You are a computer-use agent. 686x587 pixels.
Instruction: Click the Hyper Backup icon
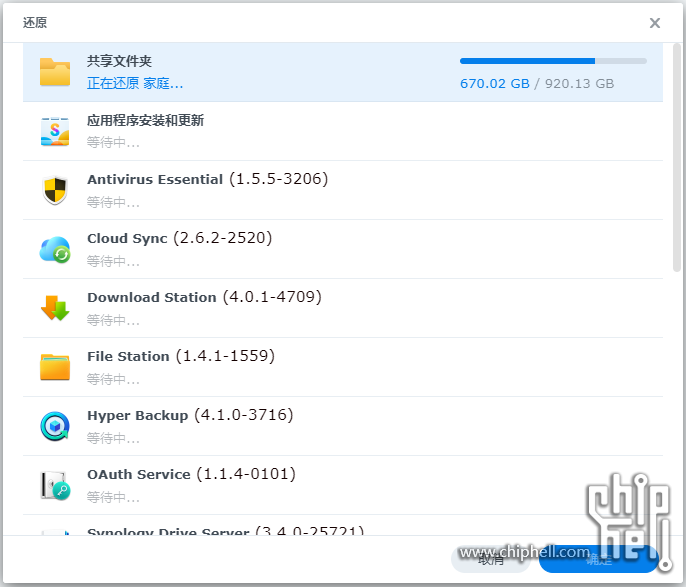(55, 426)
